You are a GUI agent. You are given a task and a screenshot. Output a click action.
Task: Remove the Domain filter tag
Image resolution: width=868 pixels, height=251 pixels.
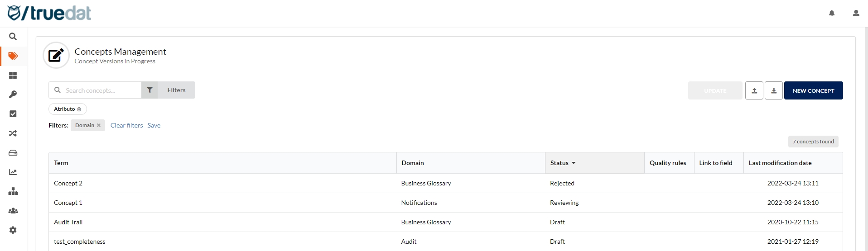pos(99,125)
